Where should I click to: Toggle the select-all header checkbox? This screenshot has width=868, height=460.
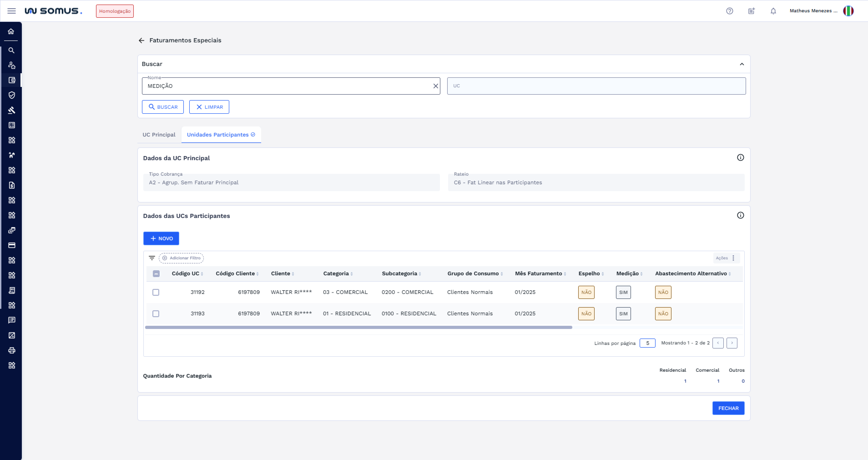coord(156,274)
